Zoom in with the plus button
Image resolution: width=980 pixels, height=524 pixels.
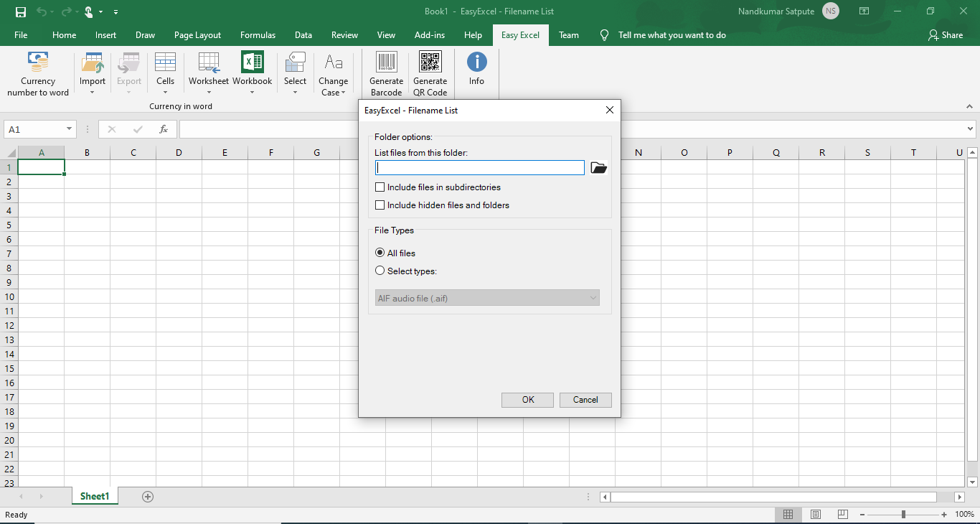[944, 515]
